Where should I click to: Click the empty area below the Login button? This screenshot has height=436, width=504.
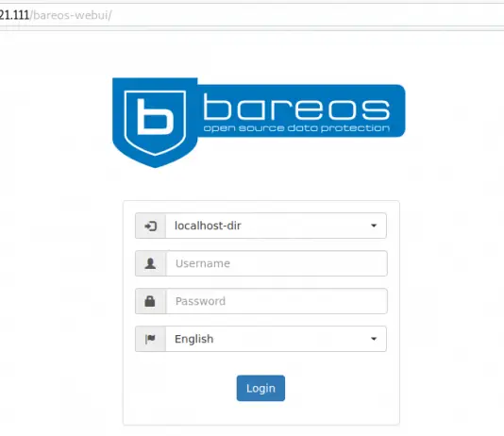pos(260,413)
